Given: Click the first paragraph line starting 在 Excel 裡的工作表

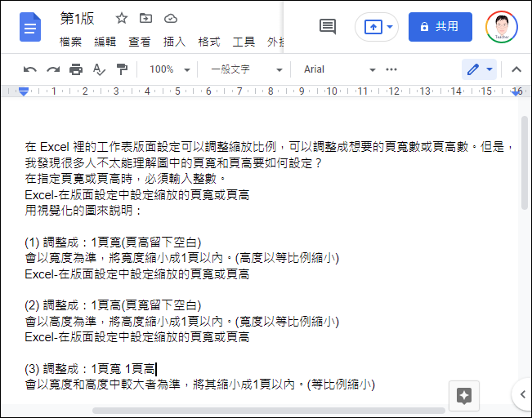Looking at the screenshot, I should pyautogui.click(x=269, y=147).
